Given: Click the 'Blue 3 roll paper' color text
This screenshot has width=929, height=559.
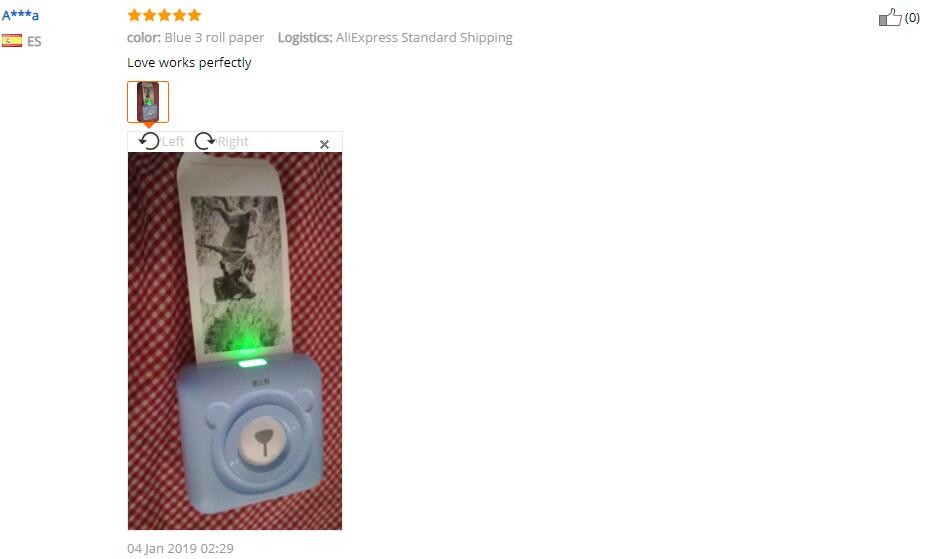Looking at the screenshot, I should (214, 37).
